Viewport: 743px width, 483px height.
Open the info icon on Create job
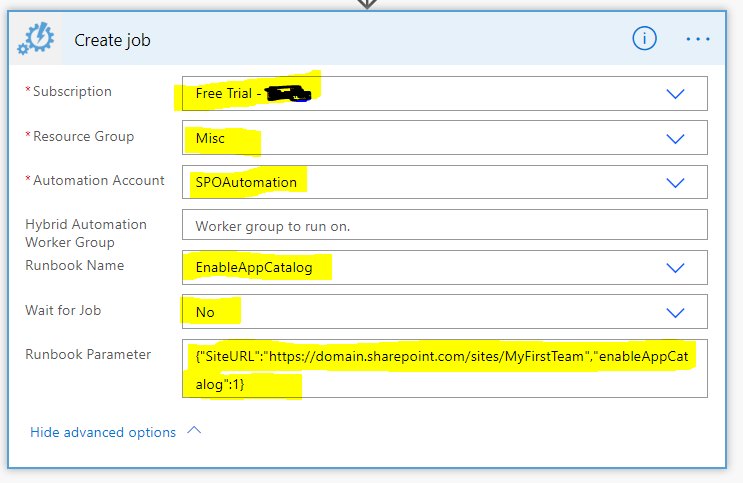(x=645, y=39)
